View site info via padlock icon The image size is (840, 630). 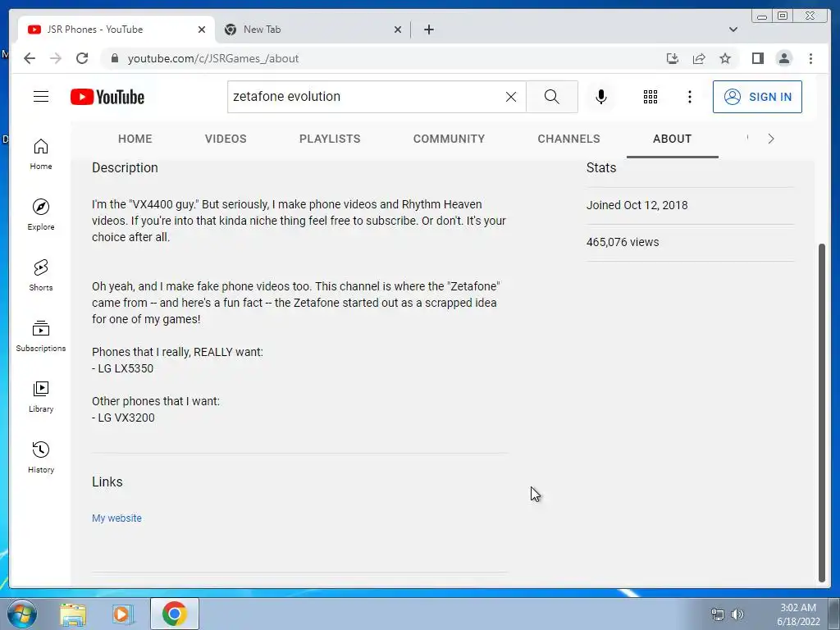click(x=114, y=58)
